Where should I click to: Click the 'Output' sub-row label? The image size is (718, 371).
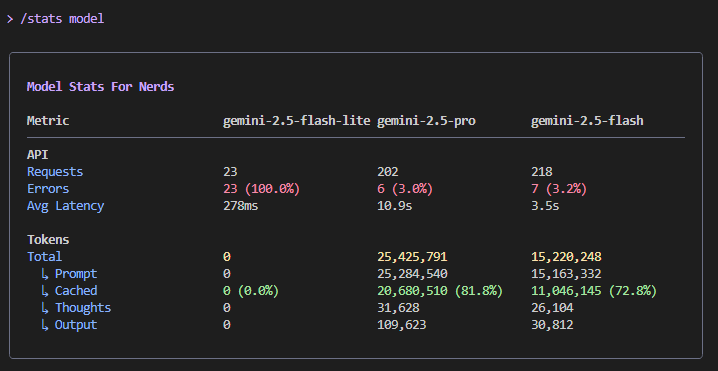(76, 325)
